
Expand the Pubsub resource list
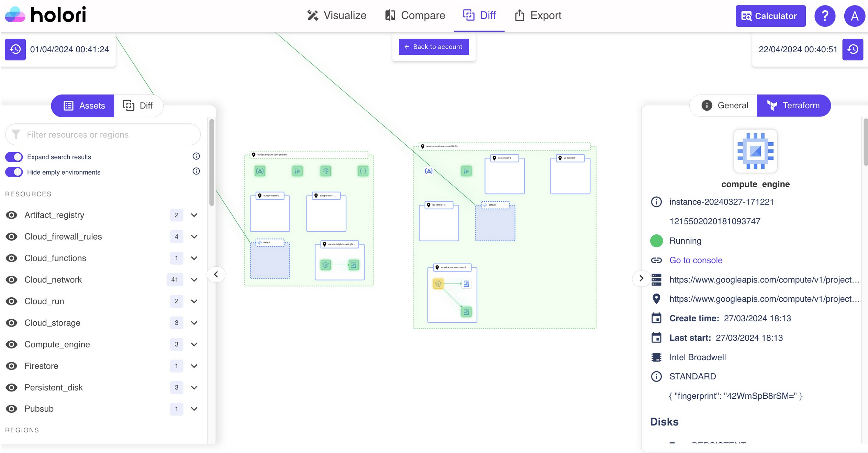pos(194,409)
